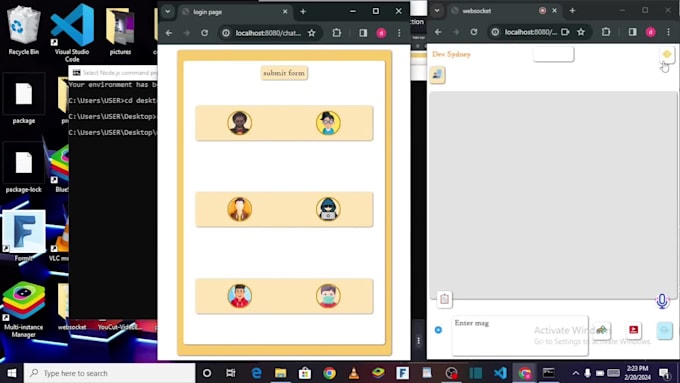
Task: Click the submit form button
Action: click(x=284, y=73)
